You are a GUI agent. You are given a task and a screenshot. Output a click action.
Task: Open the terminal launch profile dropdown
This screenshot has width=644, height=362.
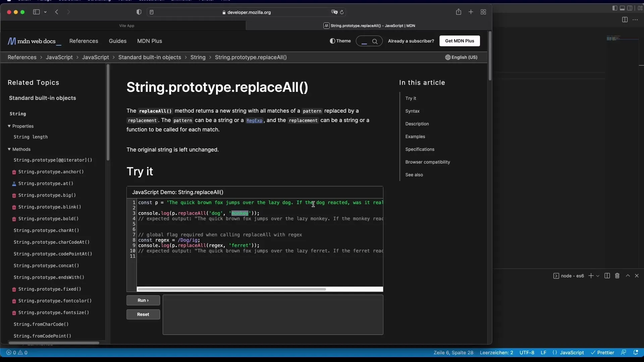(598, 276)
